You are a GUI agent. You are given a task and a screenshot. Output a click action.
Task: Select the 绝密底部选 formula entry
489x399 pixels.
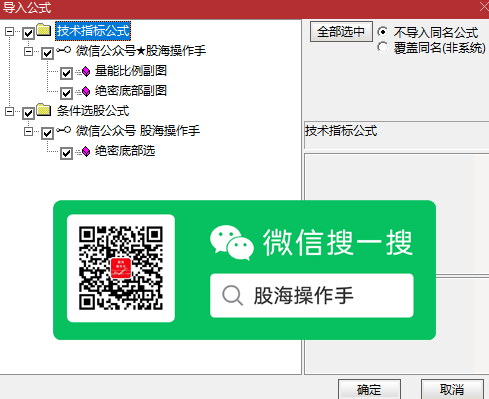[x=125, y=151]
